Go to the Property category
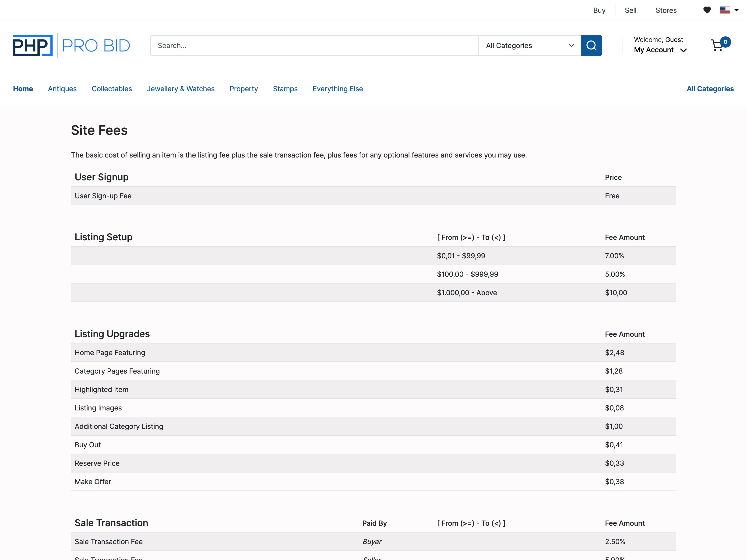The width and height of the screenshot is (747, 560). [244, 89]
